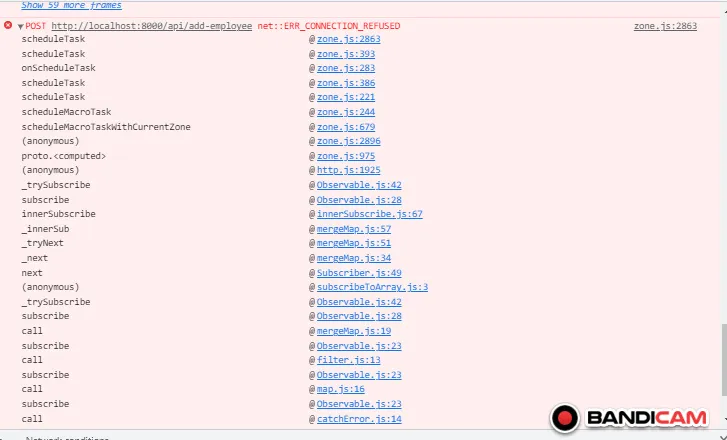Open the localhost:8000/api/add-employee URL link
The width and height of the screenshot is (727, 440).
point(152,26)
